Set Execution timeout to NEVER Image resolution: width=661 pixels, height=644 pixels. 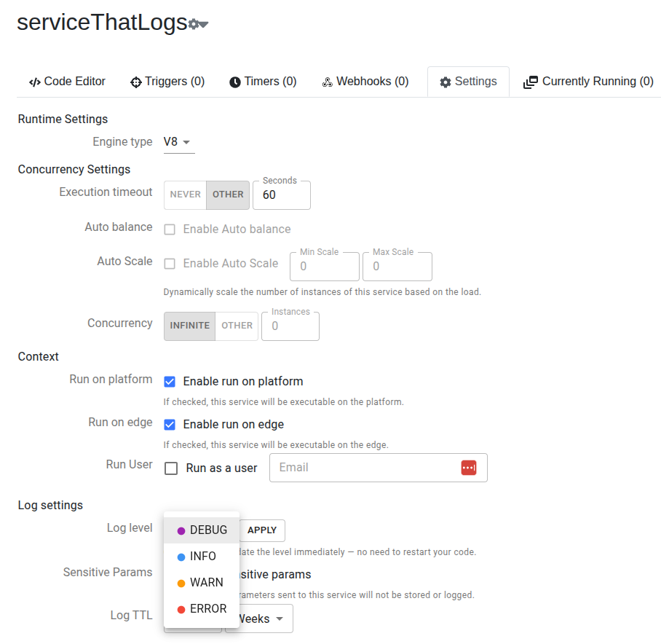point(185,195)
